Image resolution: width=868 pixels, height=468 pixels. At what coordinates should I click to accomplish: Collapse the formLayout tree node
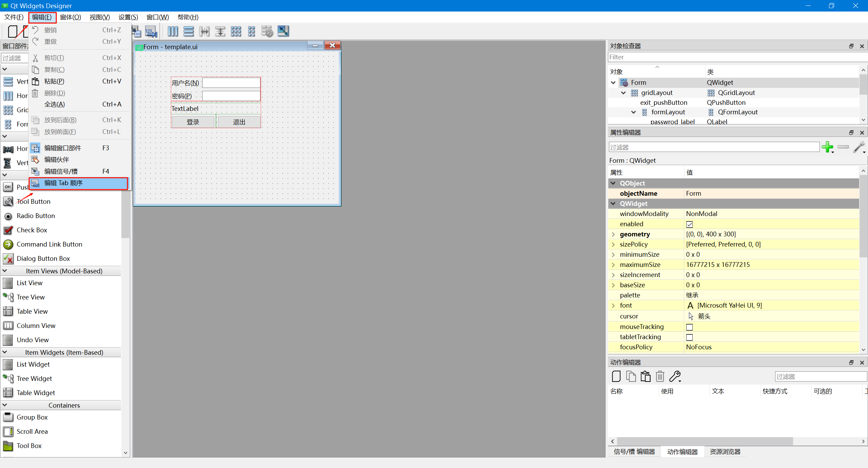[633, 112]
